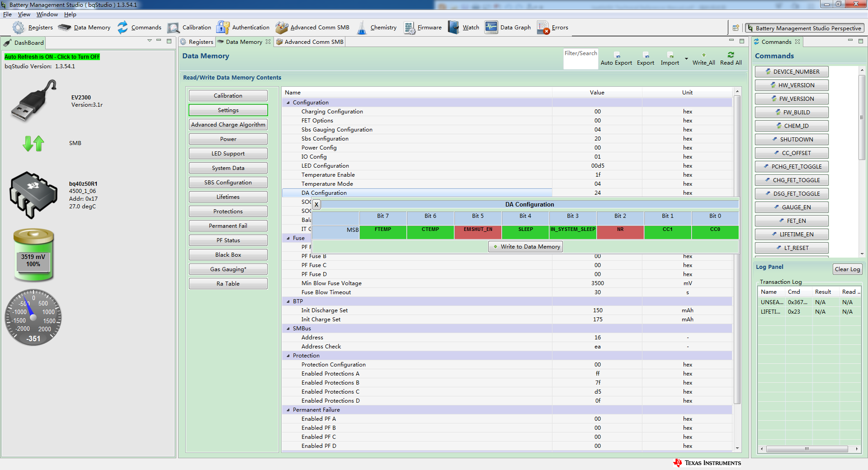Toggle the SLEEP bit cell
This screenshot has height=470, width=868.
pyautogui.click(x=525, y=232)
